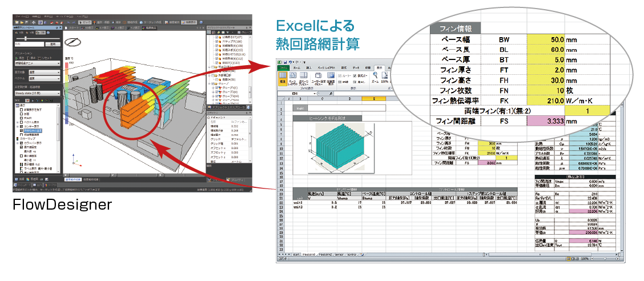Click the 100% zoom icon in the Excel ribbon
The height and width of the screenshot is (281, 644).
[385, 77]
